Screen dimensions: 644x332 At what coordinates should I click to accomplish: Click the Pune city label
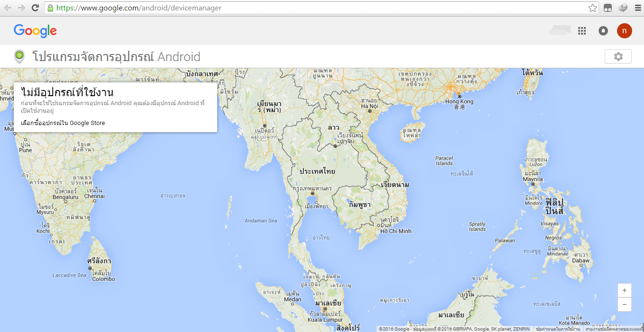point(26,150)
